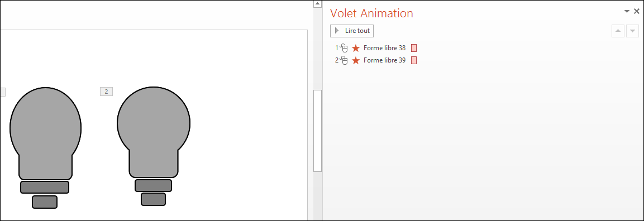
Task: Click the Lire tout play button
Action: point(351,31)
